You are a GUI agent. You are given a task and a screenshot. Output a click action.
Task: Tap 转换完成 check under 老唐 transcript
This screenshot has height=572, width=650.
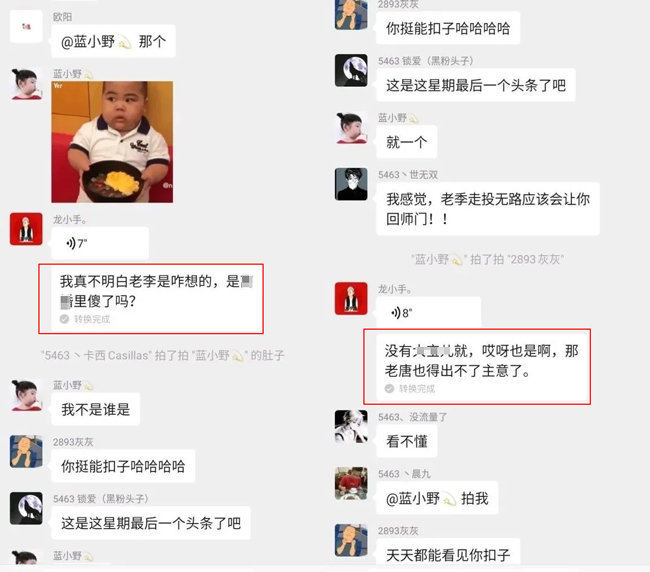(x=389, y=388)
